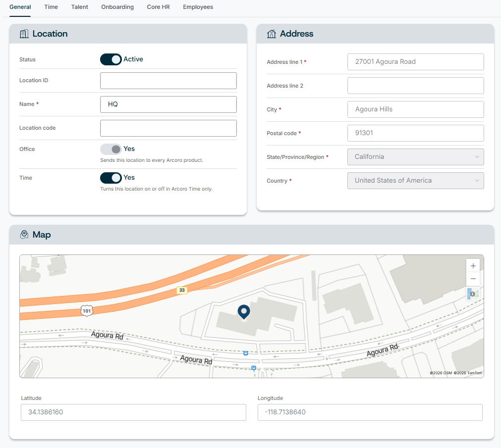Zoom out on the map
The height and width of the screenshot is (448, 501).
click(473, 279)
